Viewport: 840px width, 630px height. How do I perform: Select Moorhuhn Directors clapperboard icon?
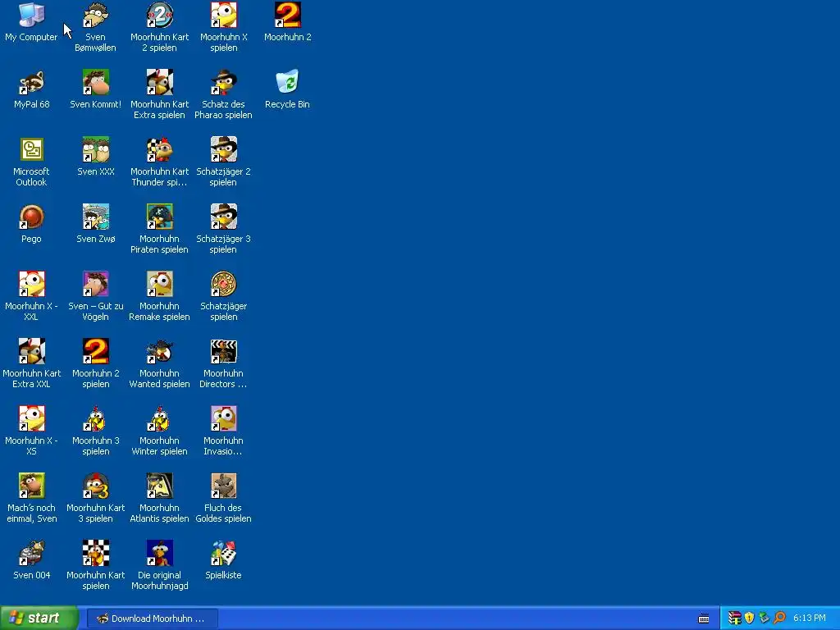click(223, 351)
